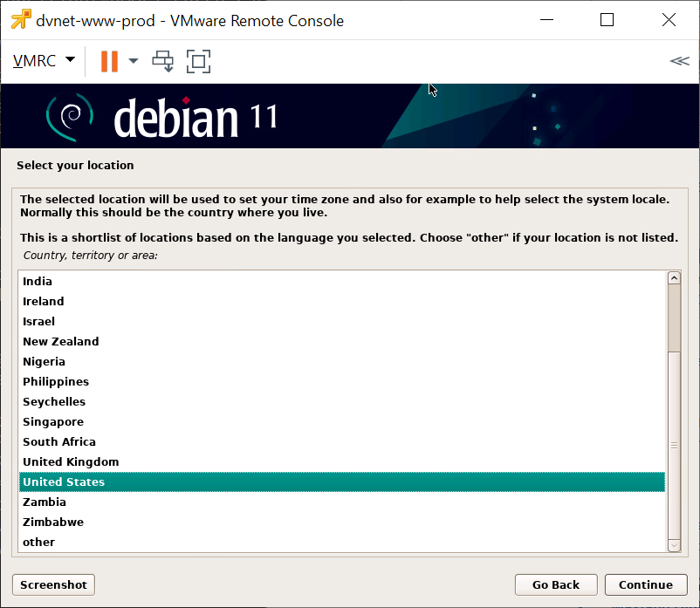Enter full screen mode icon
The width and height of the screenshot is (700, 608).
point(199,61)
